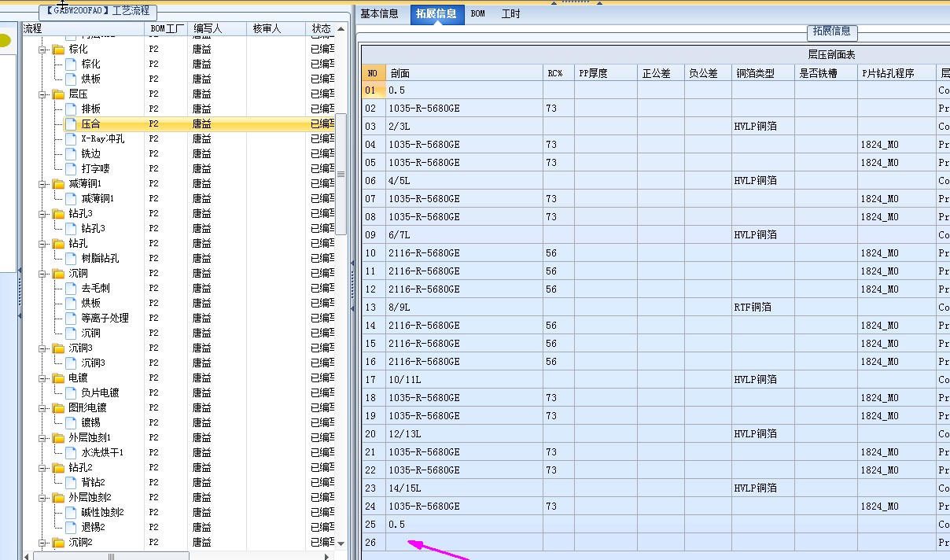Screen dimensions: 950x560
Task: Click the 1824_M0 cell in row 04
Action: point(897,144)
